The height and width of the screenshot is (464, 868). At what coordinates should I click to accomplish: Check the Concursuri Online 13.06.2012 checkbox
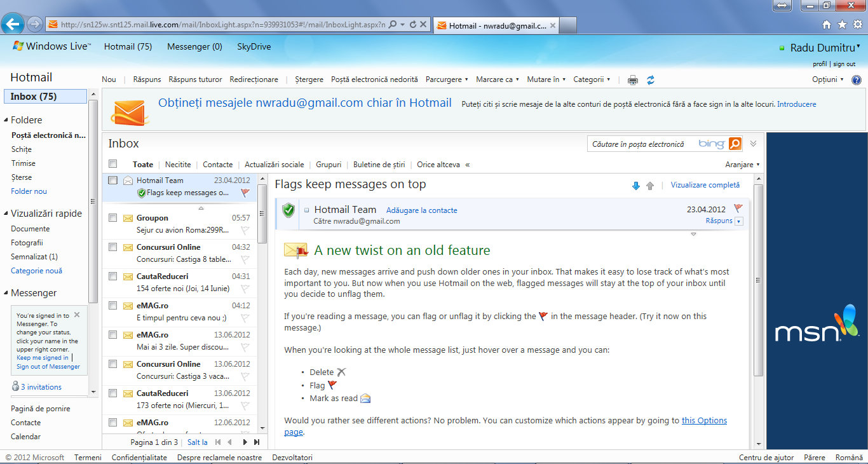tap(112, 364)
